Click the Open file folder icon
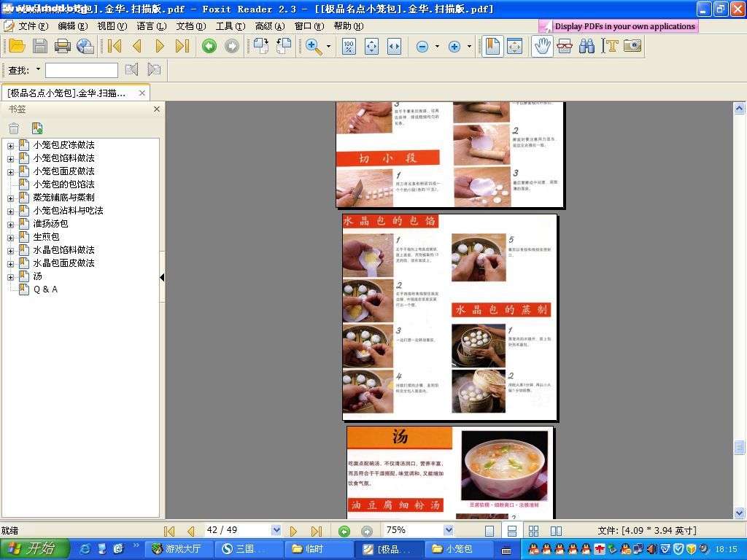 pos(17,47)
